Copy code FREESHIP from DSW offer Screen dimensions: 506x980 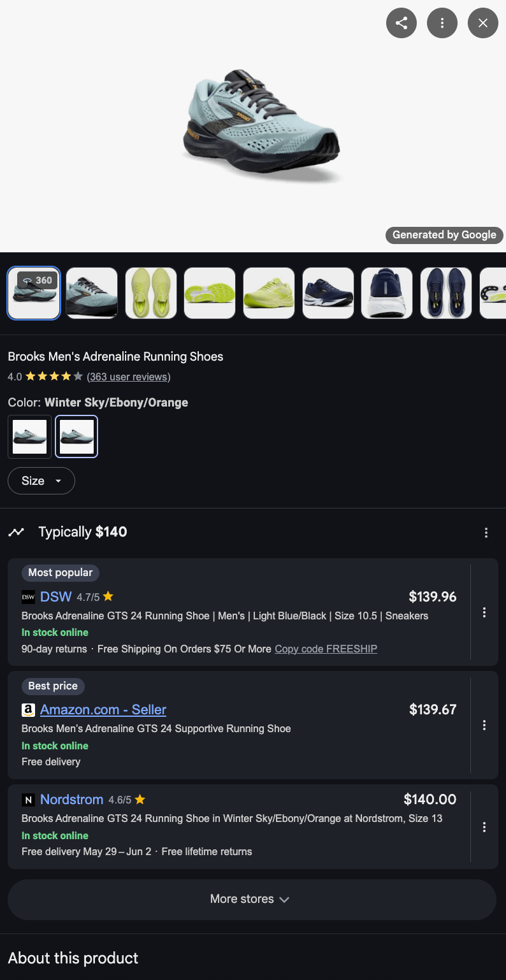[x=326, y=649]
